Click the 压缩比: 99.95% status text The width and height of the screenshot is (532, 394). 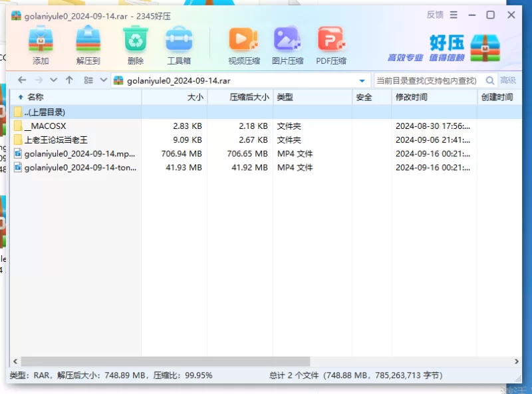(x=183, y=375)
